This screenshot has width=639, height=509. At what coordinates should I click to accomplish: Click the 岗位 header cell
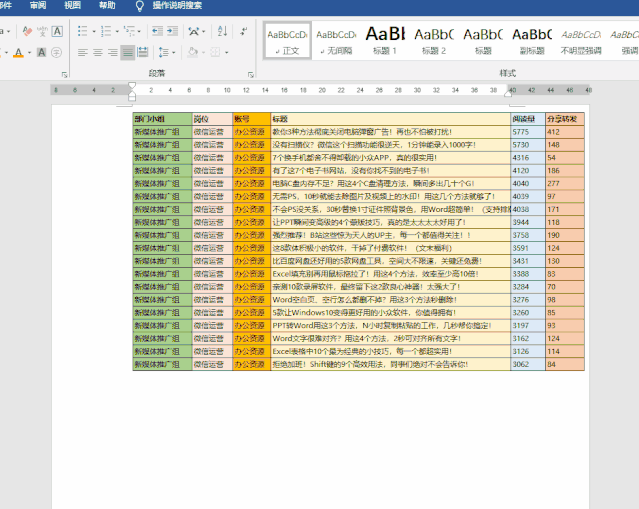[212, 119]
